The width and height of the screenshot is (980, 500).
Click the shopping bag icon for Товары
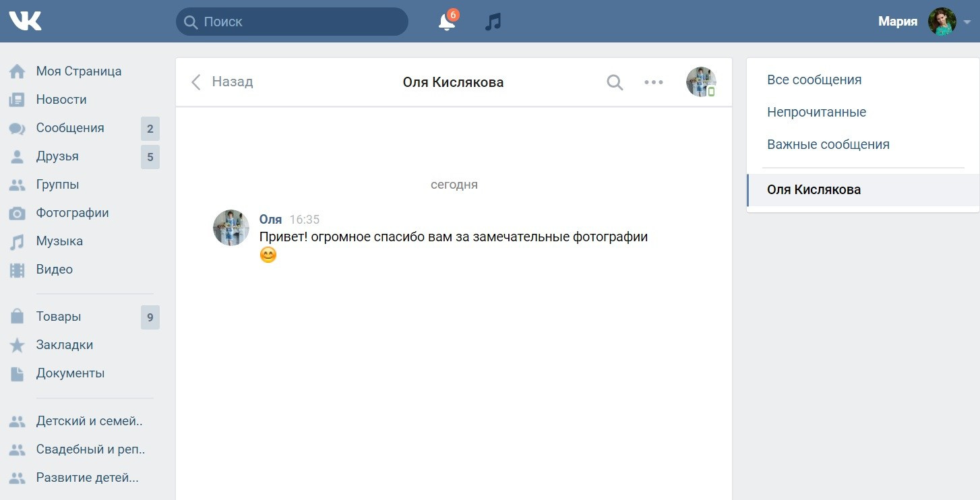(x=17, y=317)
